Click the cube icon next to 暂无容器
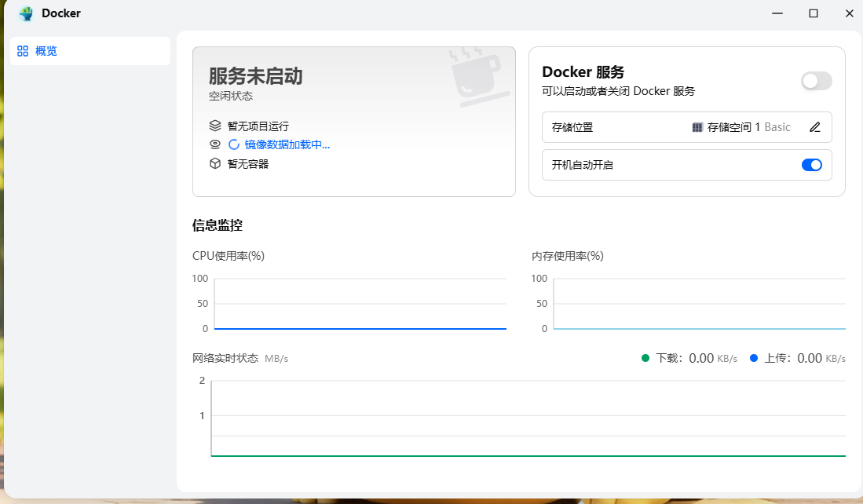This screenshot has width=863, height=504. pyautogui.click(x=215, y=163)
